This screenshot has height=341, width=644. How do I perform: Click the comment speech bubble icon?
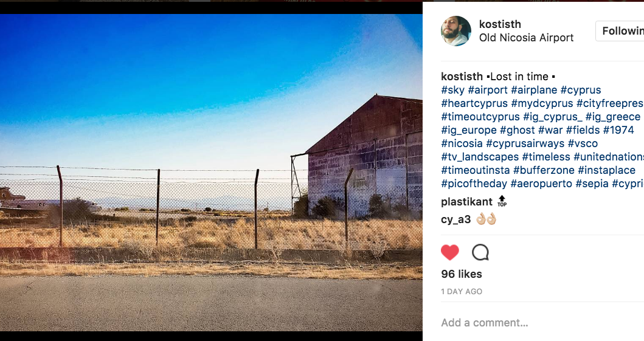point(480,252)
